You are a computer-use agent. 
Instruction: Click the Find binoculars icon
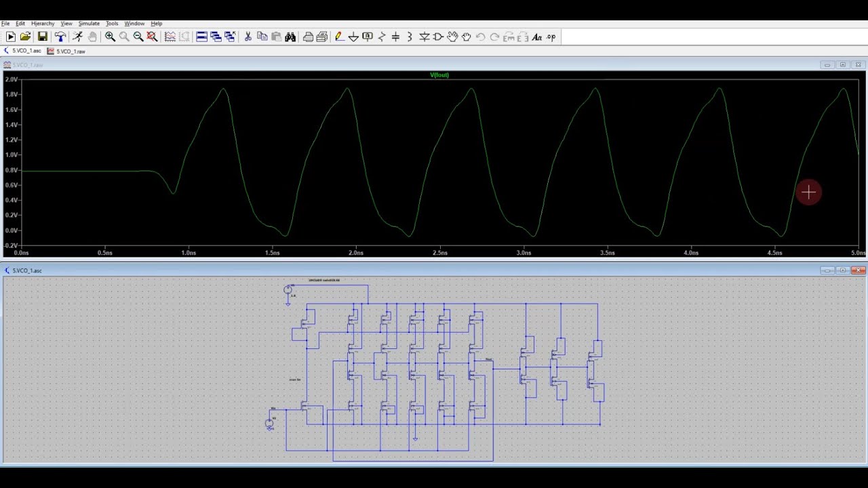(290, 37)
